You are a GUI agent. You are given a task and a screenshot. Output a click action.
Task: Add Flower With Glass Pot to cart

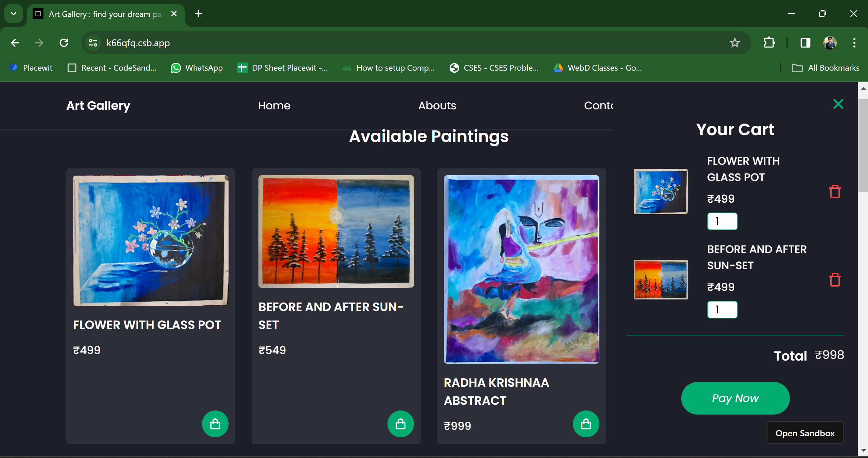(x=215, y=424)
